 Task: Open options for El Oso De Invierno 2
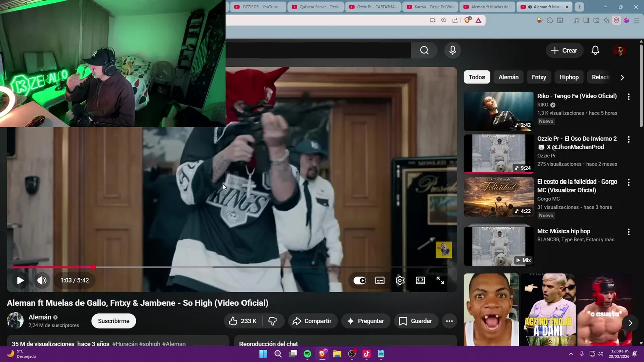tap(628, 139)
